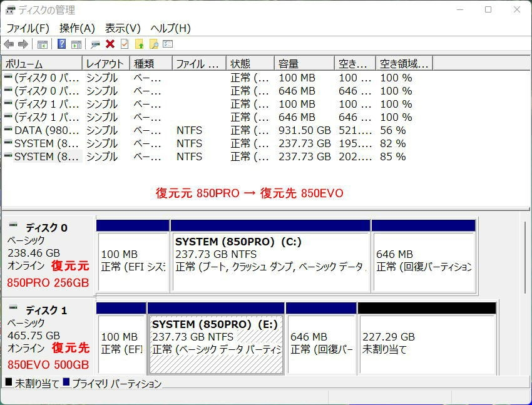Maximize the ディスクの管理 window
Viewport: 532px width, 405px height.
488,9
